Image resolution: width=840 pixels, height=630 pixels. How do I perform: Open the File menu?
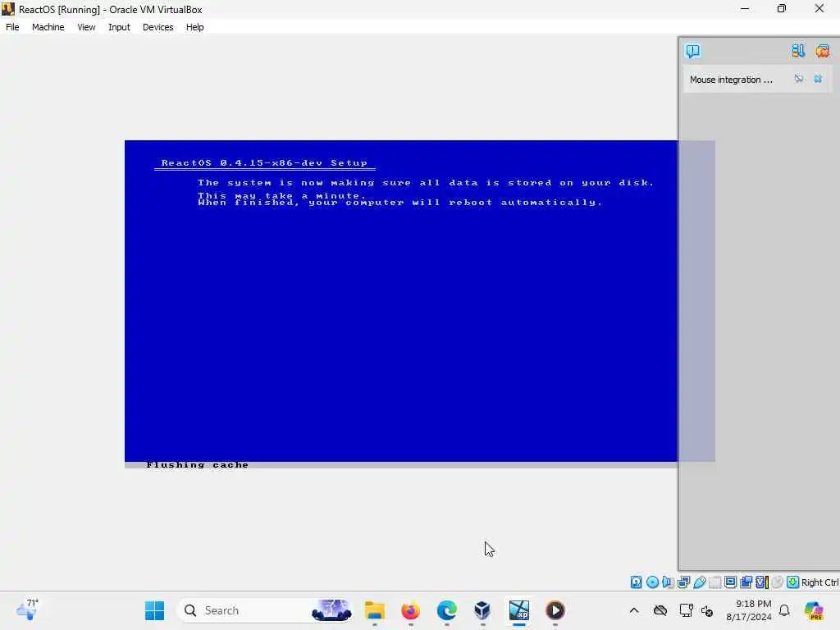tap(12, 27)
